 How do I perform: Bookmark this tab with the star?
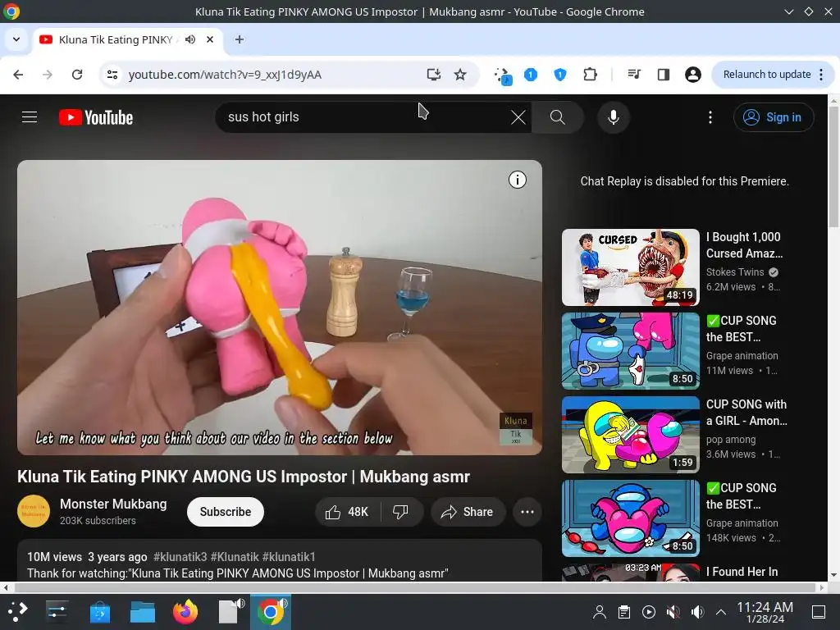tap(460, 75)
